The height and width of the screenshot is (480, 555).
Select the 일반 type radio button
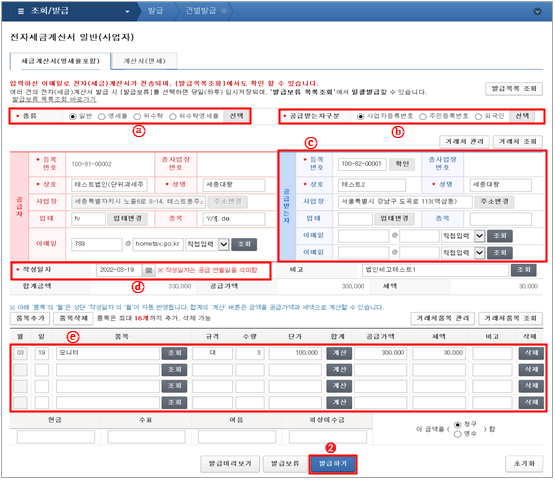(73, 116)
